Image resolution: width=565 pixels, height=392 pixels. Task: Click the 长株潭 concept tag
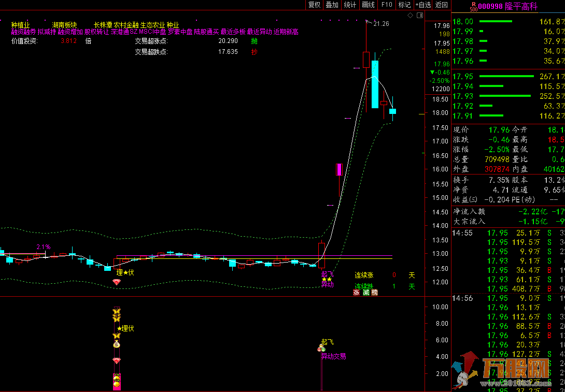tap(103, 25)
